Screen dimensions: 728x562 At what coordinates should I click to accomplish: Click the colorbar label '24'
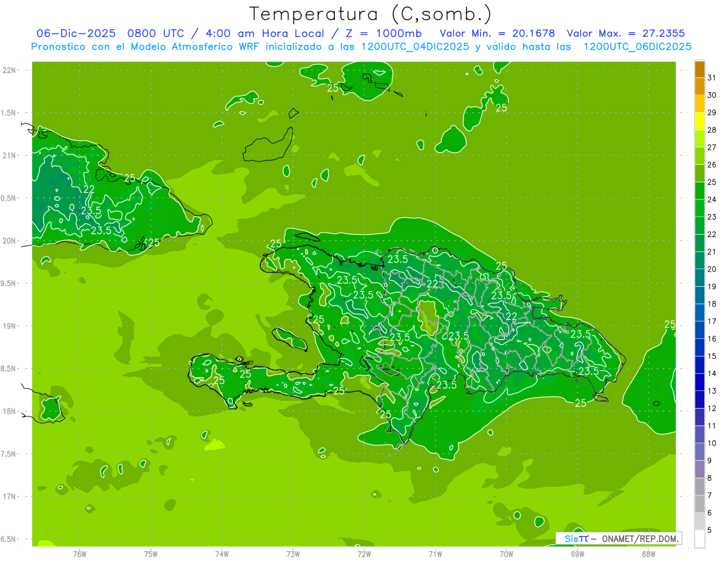pyautogui.click(x=712, y=199)
